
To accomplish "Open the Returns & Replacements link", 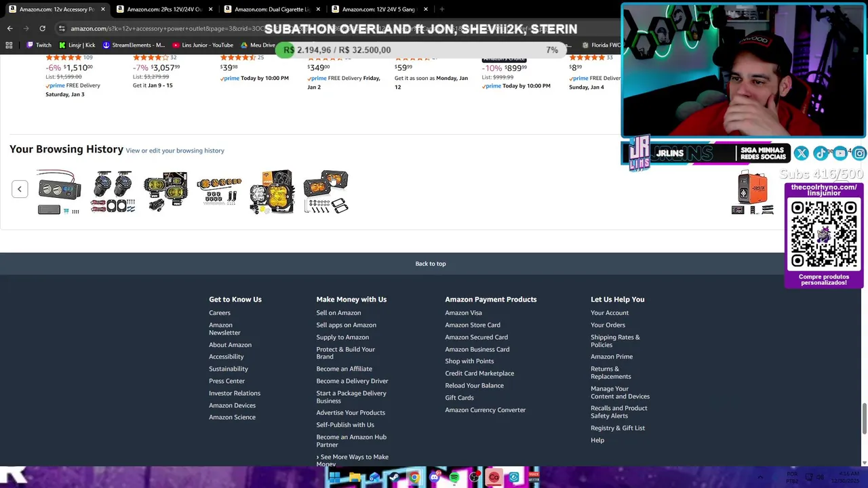I will tap(611, 373).
